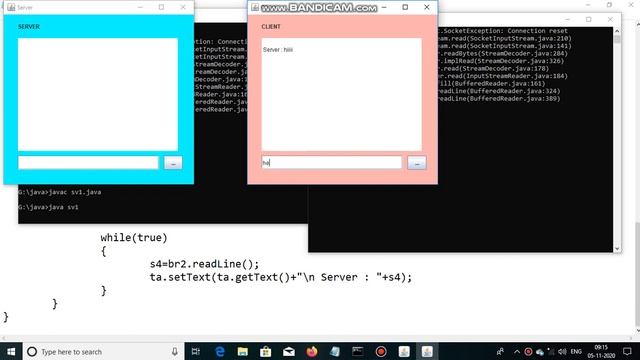
Task: Click the ta.setText code line
Action: coord(281,277)
